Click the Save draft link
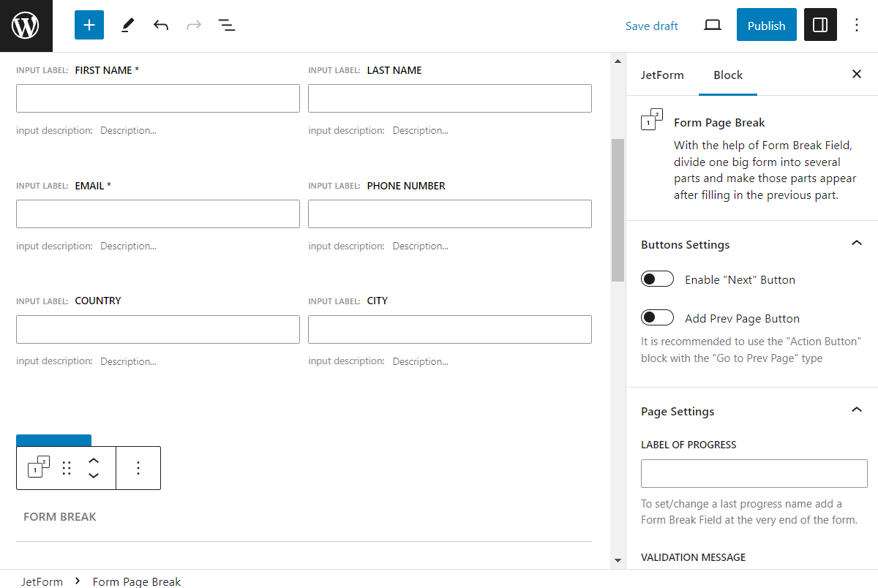 coord(652,26)
